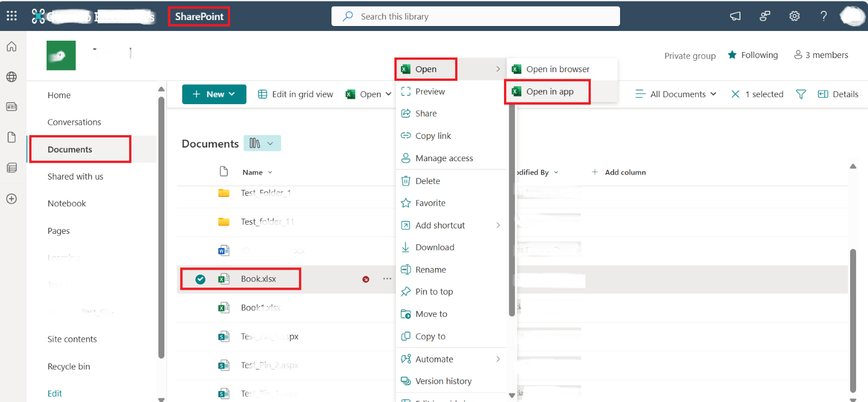
Task: Click Add column header
Action: [618, 173]
